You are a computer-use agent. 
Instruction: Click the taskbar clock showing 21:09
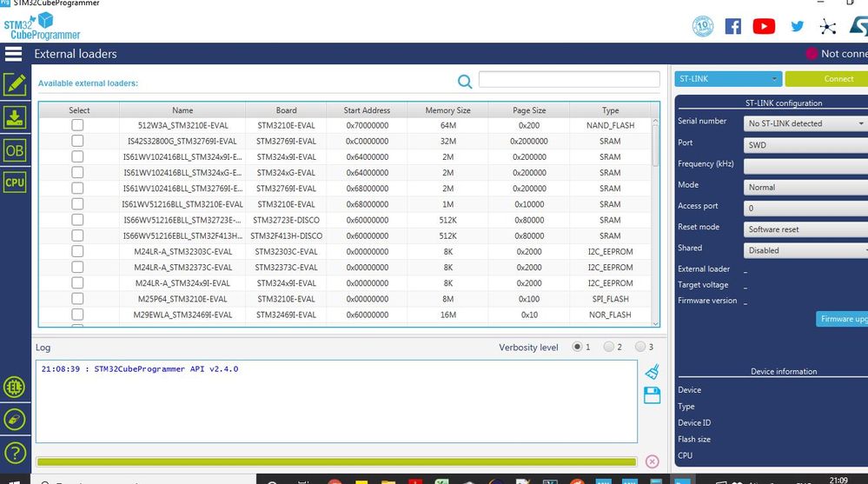(838, 481)
